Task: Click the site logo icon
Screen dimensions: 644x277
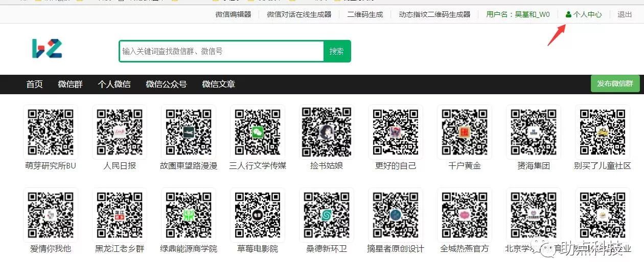Action: pos(47,48)
